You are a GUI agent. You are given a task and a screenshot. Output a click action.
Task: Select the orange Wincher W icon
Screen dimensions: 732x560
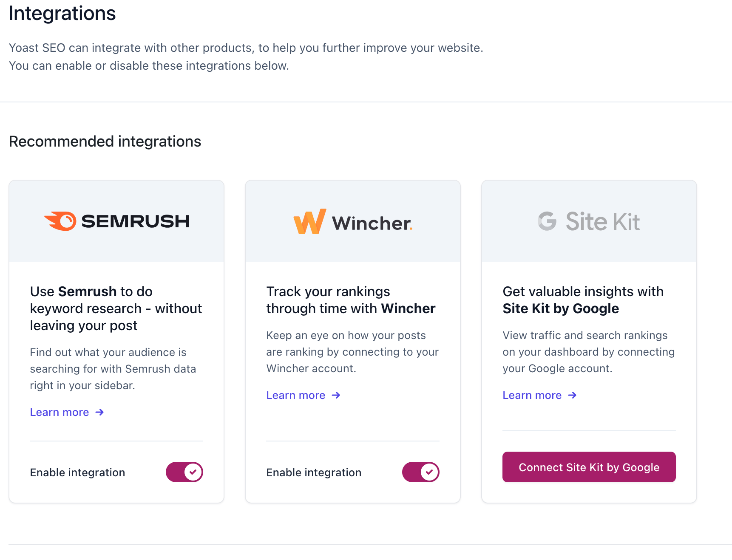coord(309,221)
